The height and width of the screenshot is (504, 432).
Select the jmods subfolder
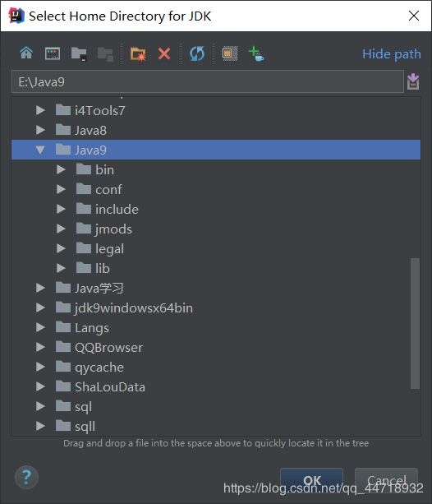coord(216,229)
